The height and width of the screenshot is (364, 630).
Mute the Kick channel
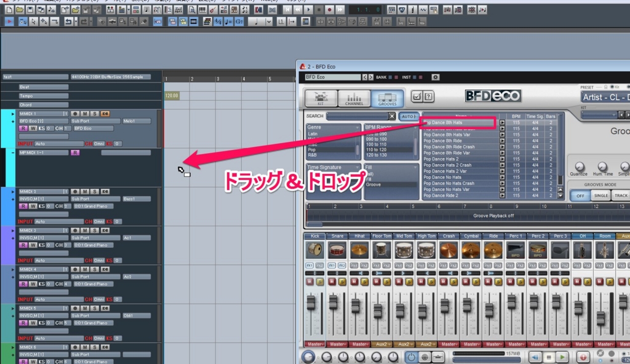pos(310,282)
